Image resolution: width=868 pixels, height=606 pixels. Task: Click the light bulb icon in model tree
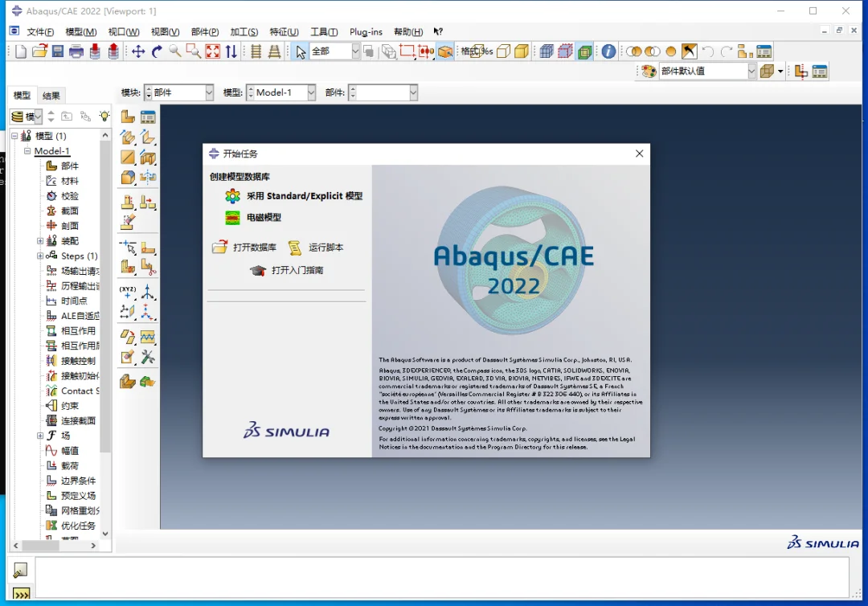click(x=104, y=117)
